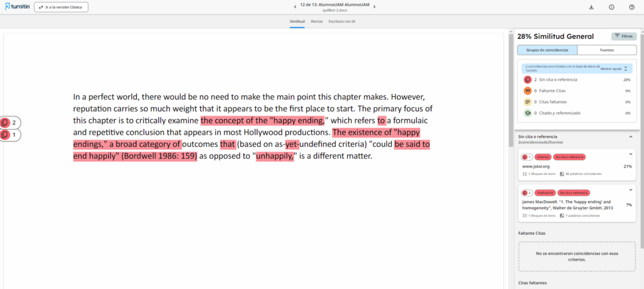
Task: Click the Turnitin logo
Action: coord(15,7)
